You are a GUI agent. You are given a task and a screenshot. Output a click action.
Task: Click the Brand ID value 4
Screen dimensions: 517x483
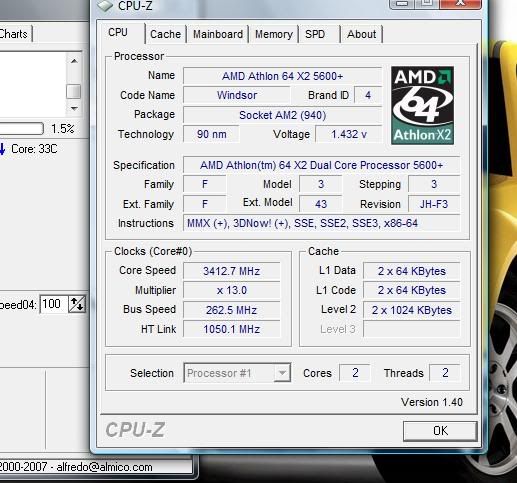368,95
